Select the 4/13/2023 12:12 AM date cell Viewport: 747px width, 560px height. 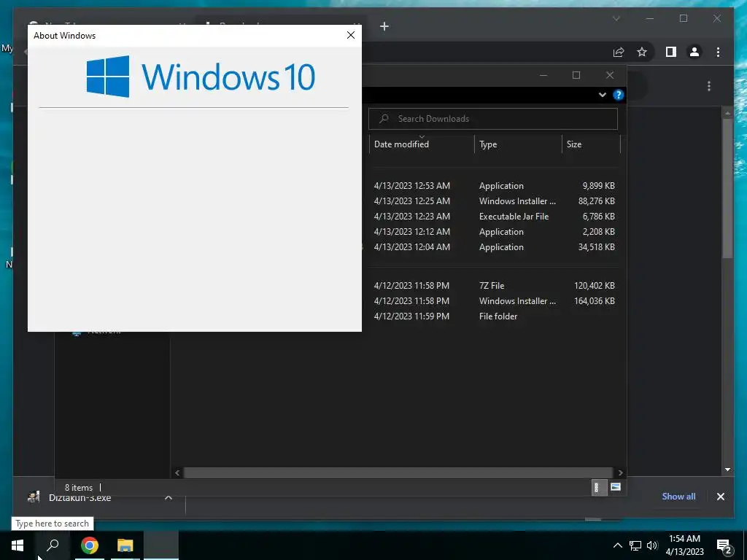coord(411,231)
